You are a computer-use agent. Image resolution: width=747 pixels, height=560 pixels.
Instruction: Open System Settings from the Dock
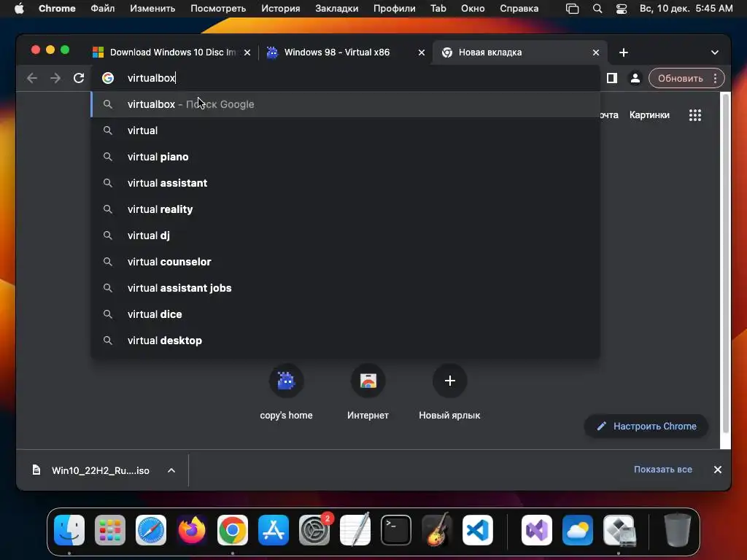tap(314, 530)
